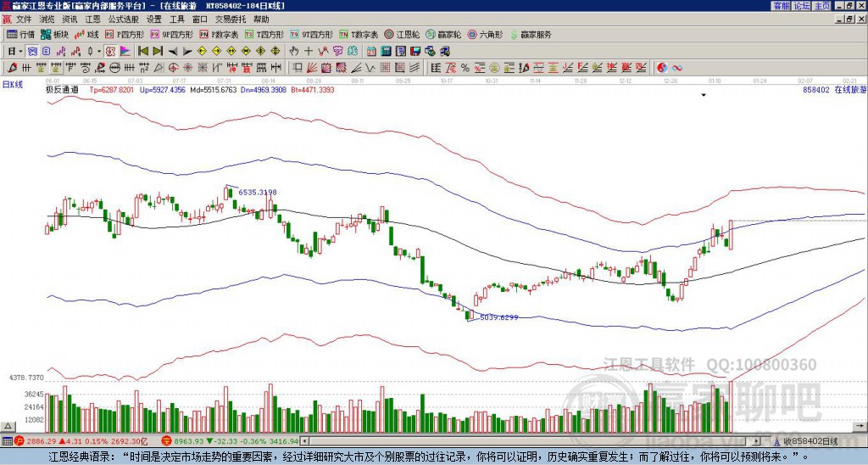Click the 极反通道 indicator label
The width and height of the screenshot is (868, 465).
coord(62,89)
